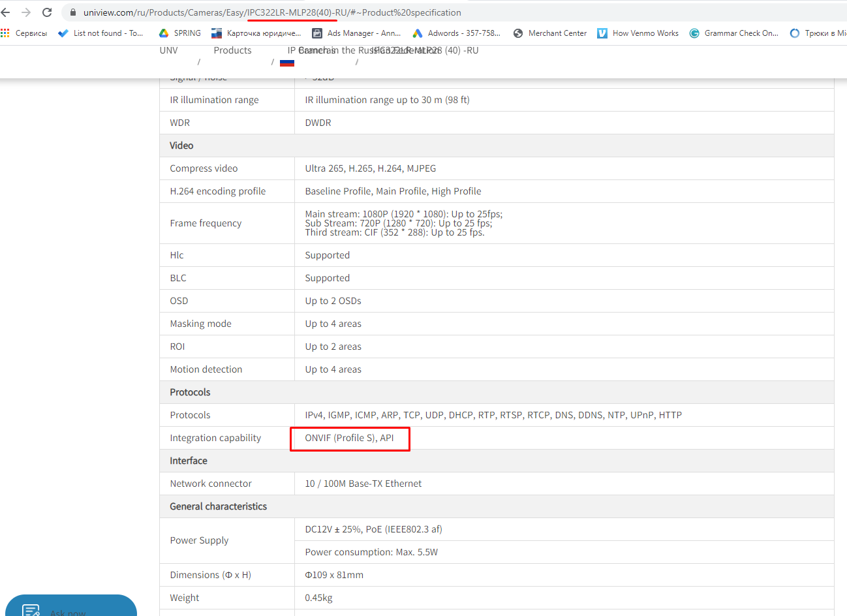Go to UNV breadcrumb link
This screenshot has height=616, width=847.
168,50
